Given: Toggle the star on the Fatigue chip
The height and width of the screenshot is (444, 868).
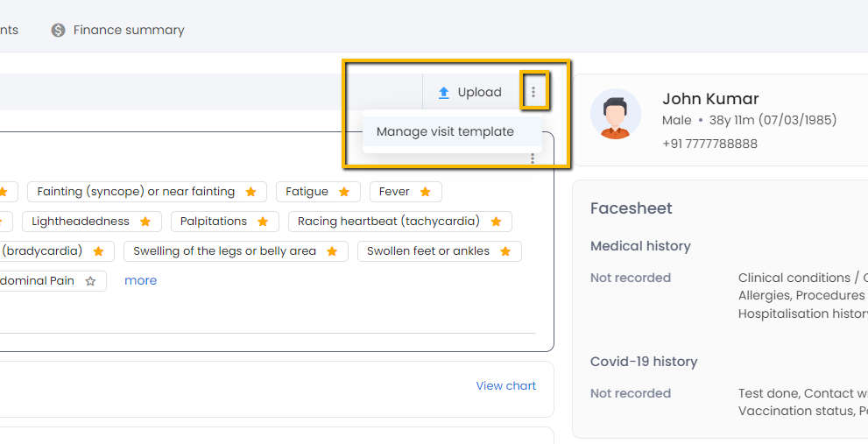Looking at the screenshot, I should tap(344, 192).
